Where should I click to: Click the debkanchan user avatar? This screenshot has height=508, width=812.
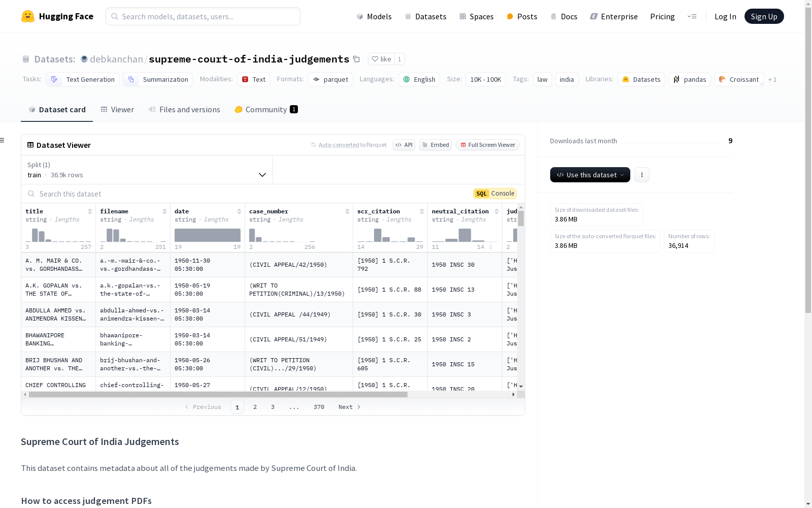click(x=84, y=59)
